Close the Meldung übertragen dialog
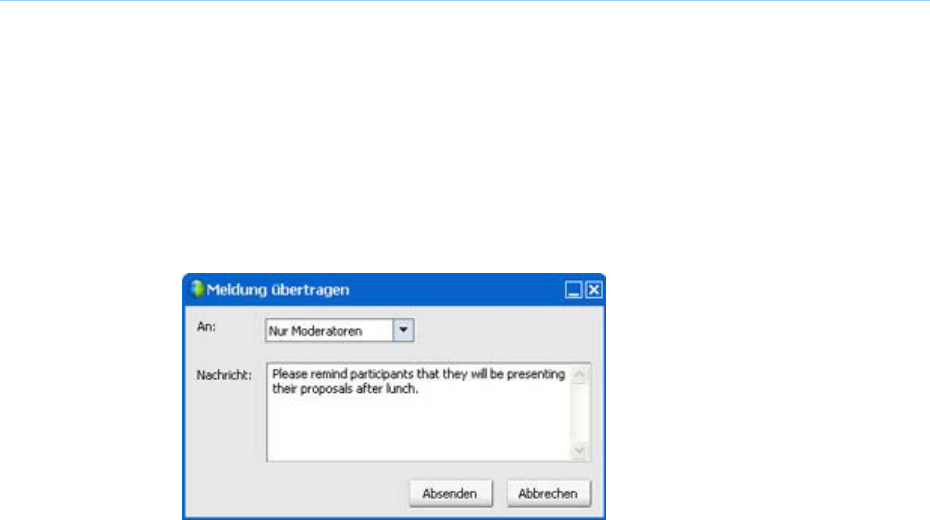 click(x=594, y=290)
